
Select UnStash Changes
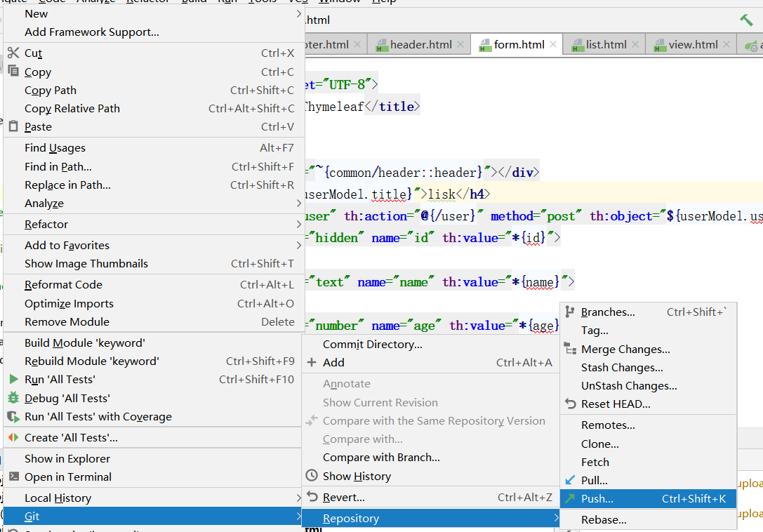(648, 385)
